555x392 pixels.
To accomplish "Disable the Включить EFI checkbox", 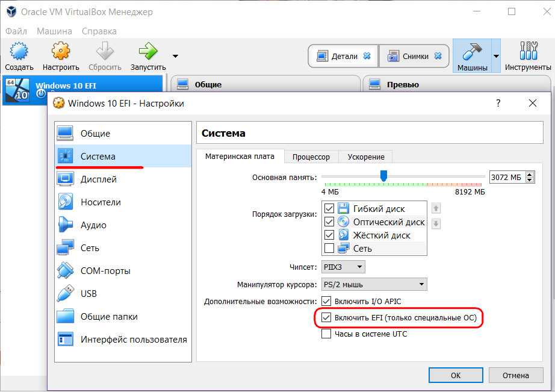I will pos(327,317).
